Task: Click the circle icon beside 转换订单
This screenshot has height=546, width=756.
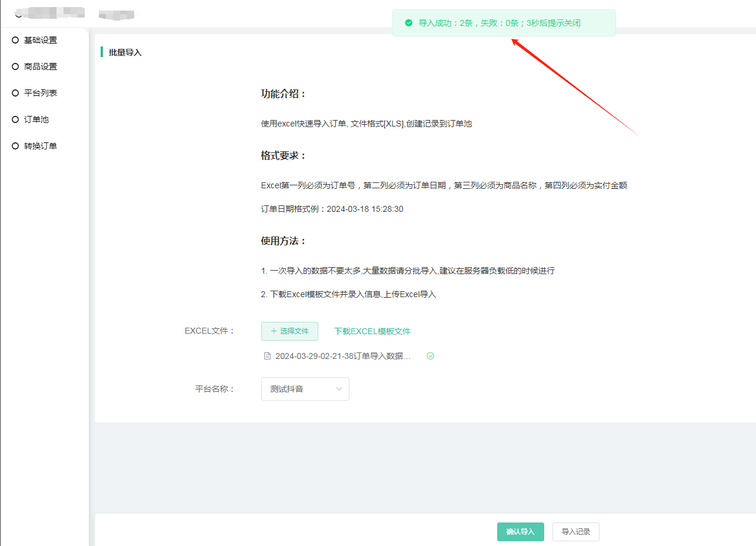Action: coord(16,146)
